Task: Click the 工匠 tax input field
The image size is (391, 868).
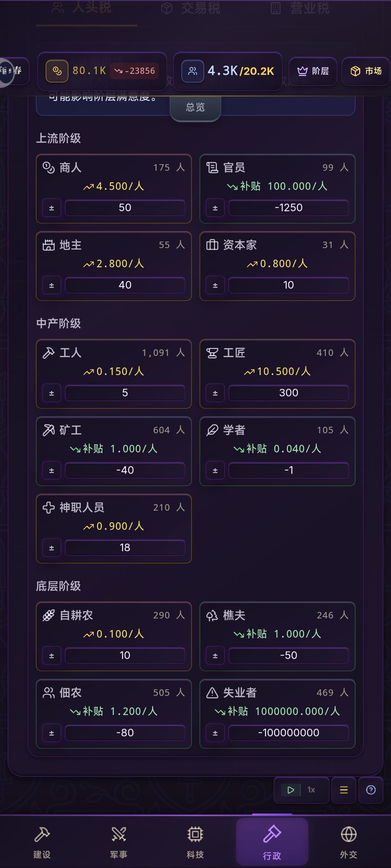Action: pyautogui.click(x=289, y=393)
